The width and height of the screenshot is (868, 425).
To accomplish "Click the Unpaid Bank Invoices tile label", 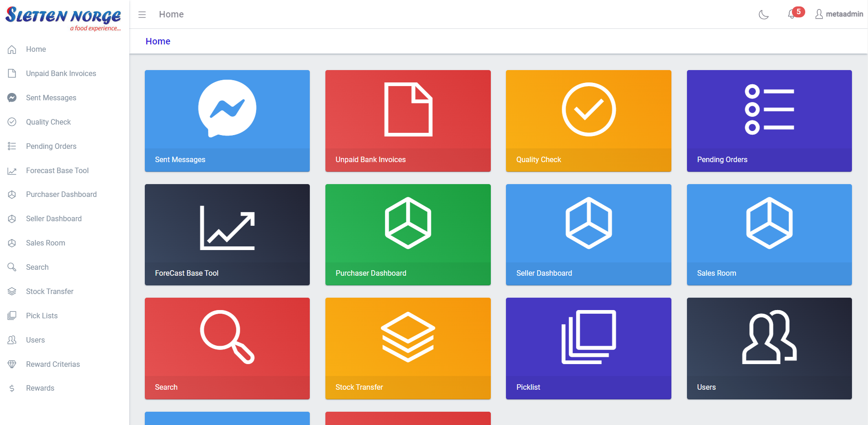I will tap(371, 159).
